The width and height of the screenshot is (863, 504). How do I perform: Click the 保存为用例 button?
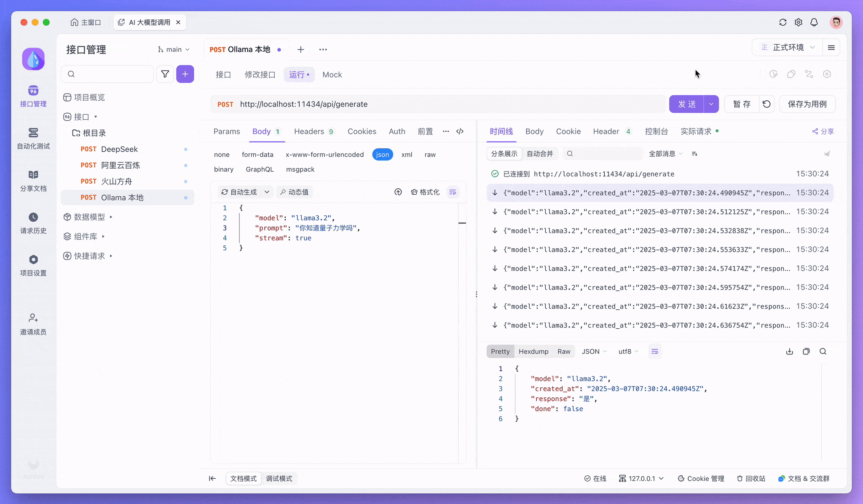click(x=807, y=104)
